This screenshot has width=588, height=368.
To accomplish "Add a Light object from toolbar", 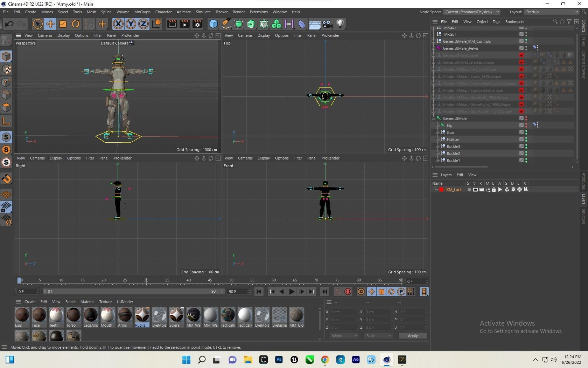I will 340,24.
